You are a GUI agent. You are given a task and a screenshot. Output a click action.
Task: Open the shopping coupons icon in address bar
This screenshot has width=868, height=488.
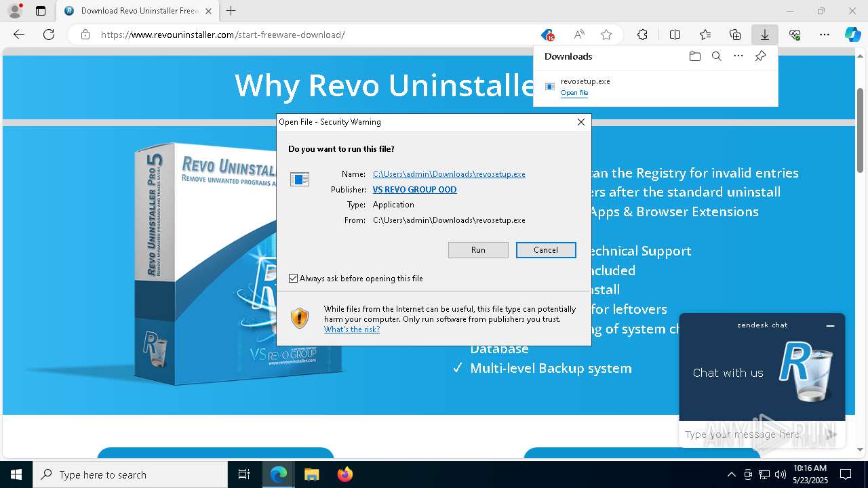coord(547,35)
